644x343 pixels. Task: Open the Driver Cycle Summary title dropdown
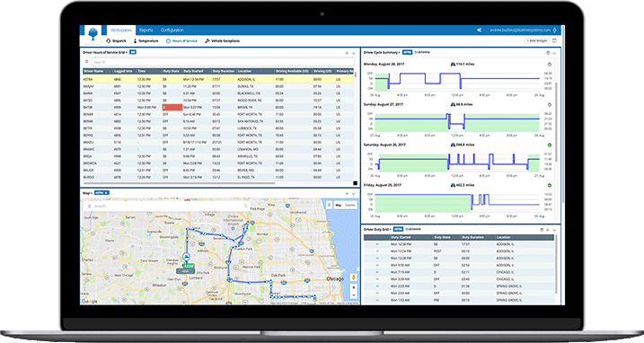coord(382,53)
